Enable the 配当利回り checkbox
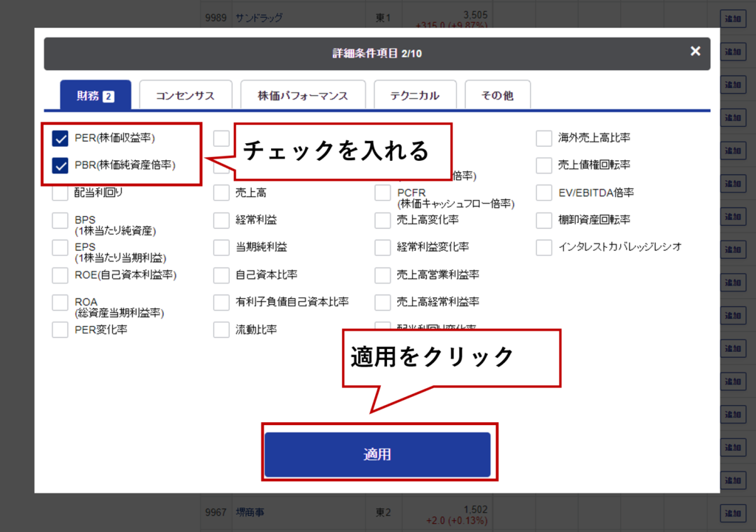The width and height of the screenshot is (756, 532). [x=61, y=193]
